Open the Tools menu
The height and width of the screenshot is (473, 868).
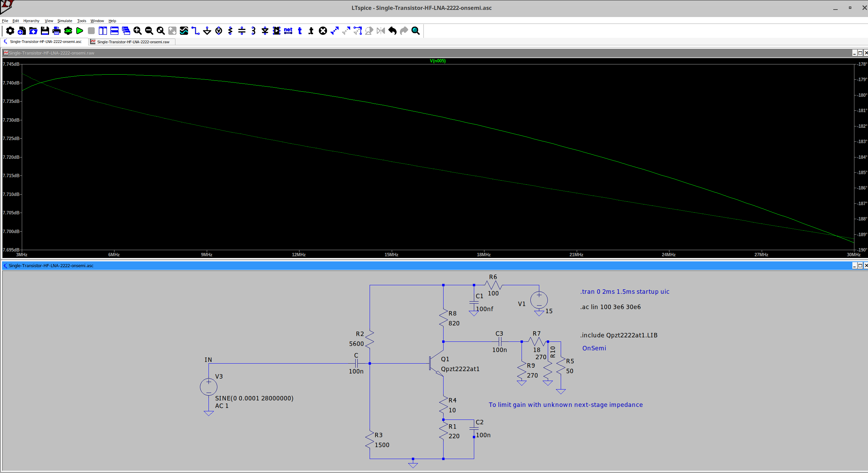pos(81,21)
